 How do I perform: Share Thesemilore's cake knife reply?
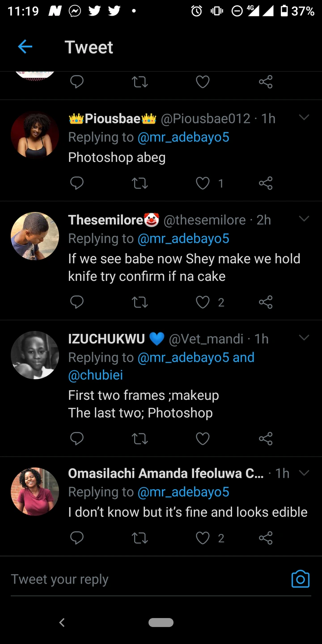(266, 302)
